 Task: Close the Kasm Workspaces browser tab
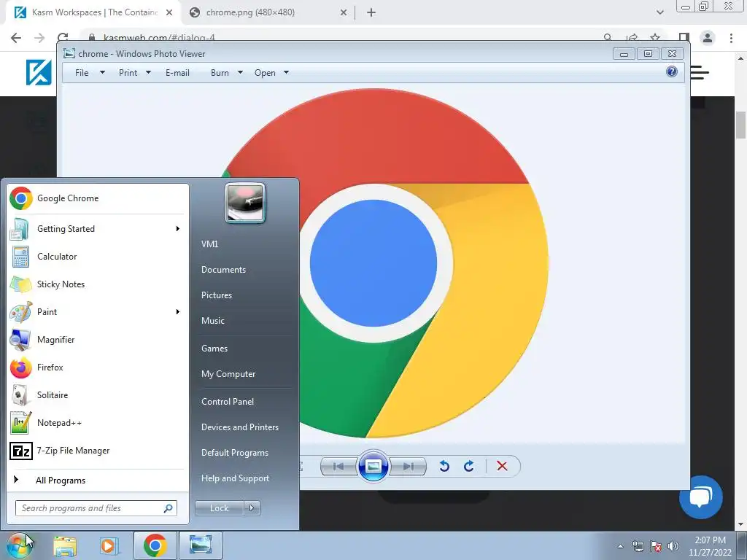pyautogui.click(x=169, y=13)
